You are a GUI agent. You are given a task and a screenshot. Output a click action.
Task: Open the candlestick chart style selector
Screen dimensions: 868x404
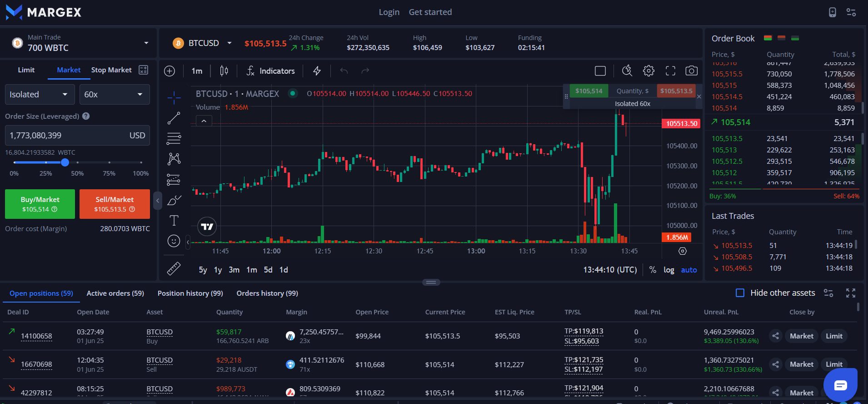pyautogui.click(x=224, y=71)
